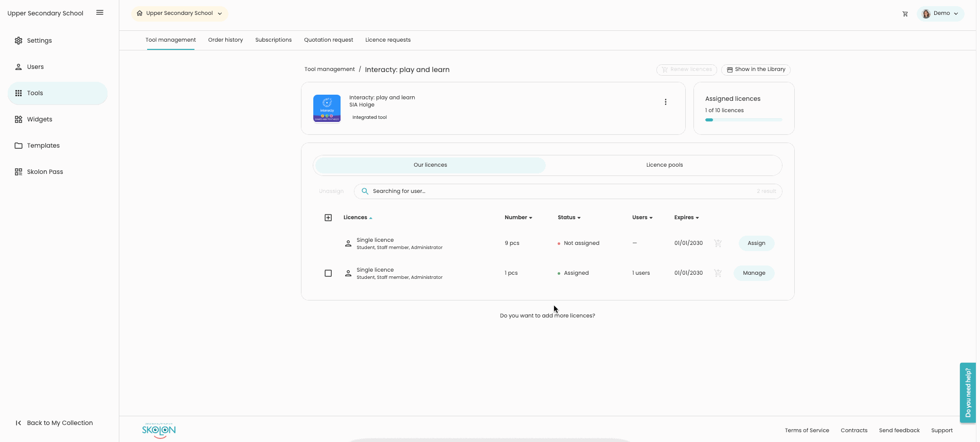Tick the checkbox for the assigned Single licence
The image size is (980, 442).
328,273
